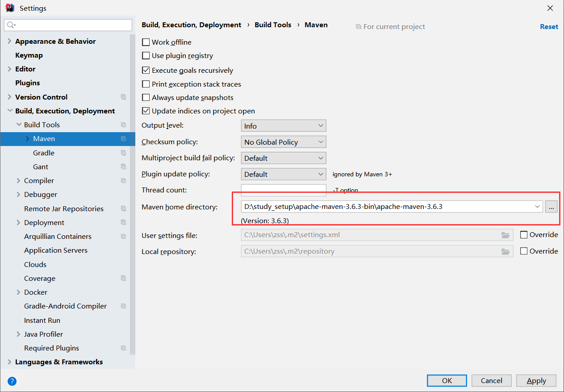Expand the Editor node
Viewport: 564px width, 392px height.
[9, 69]
